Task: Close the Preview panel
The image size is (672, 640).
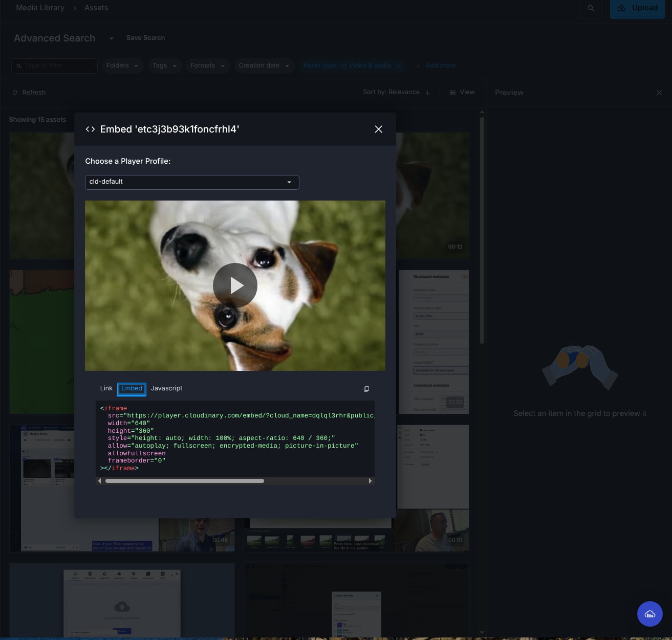Action: click(x=659, y=93)
